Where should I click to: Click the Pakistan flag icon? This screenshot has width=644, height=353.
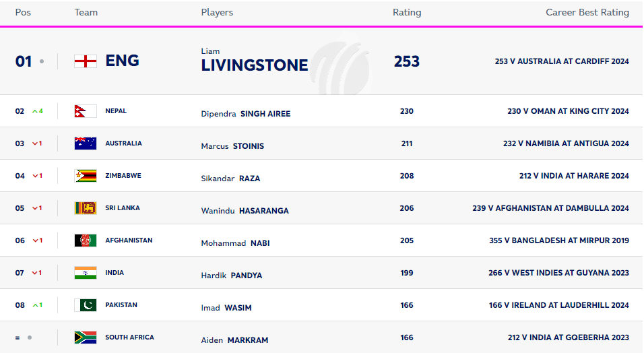point(86,305)
